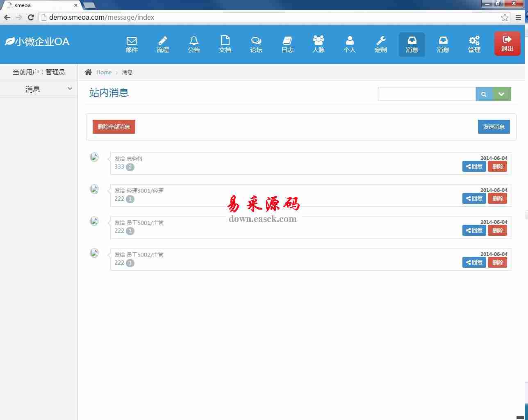Expand the 消息 sidebar menu

(x=39, y=89)
